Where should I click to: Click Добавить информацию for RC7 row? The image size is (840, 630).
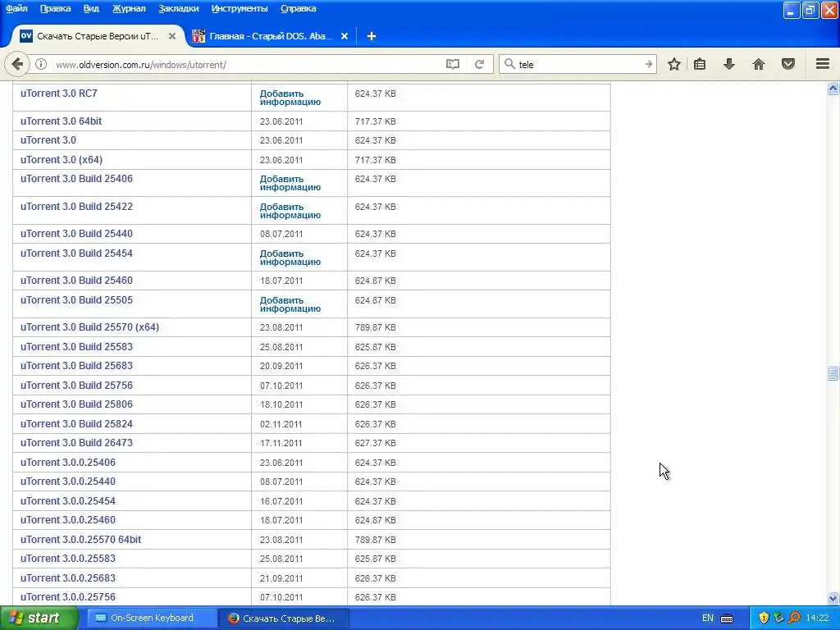pyautogui.click(x=290, y=98)
